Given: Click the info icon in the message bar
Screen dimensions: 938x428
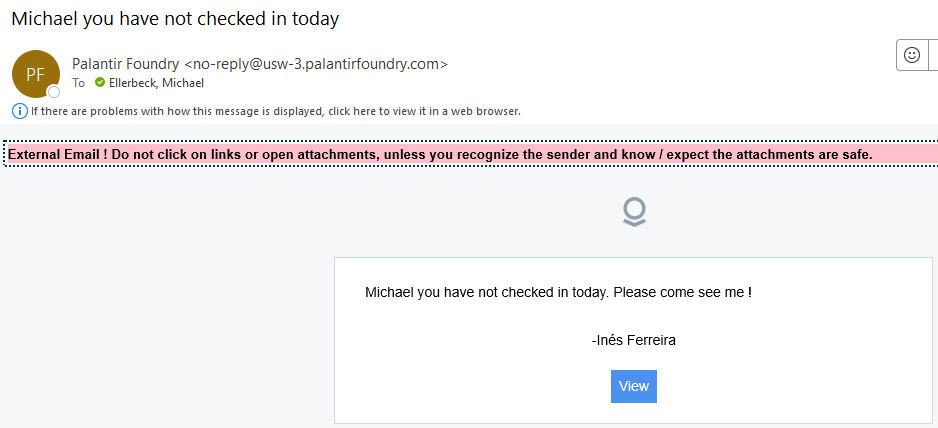Looking at the screenshot, I should coord(19,111).
